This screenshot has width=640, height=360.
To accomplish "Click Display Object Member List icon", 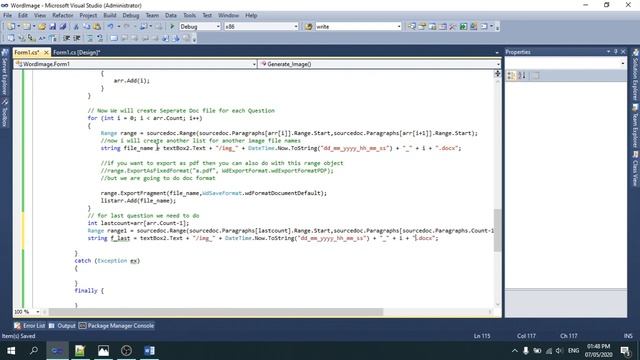I will 11,38.
